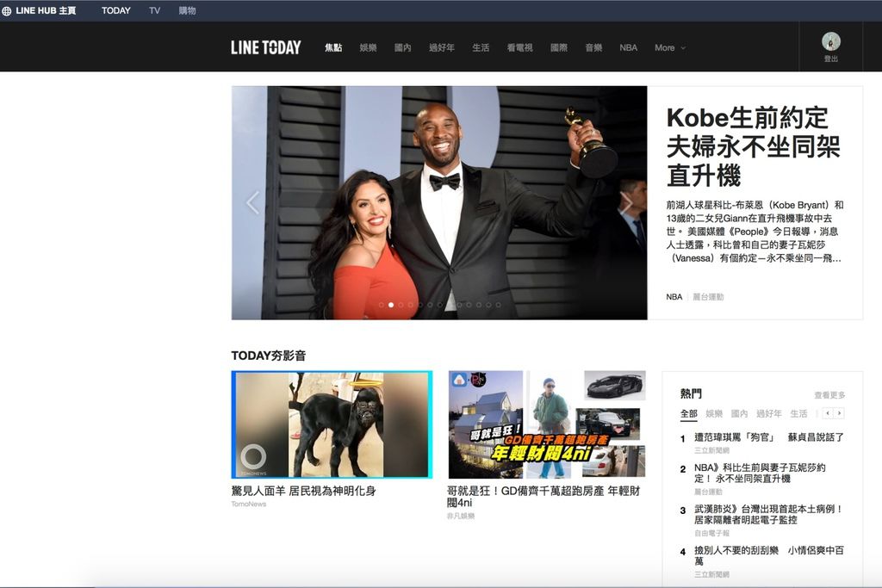Open the NBA item in main navigation
This screenshot has width=882, height=588.
(x=628, y=48)
